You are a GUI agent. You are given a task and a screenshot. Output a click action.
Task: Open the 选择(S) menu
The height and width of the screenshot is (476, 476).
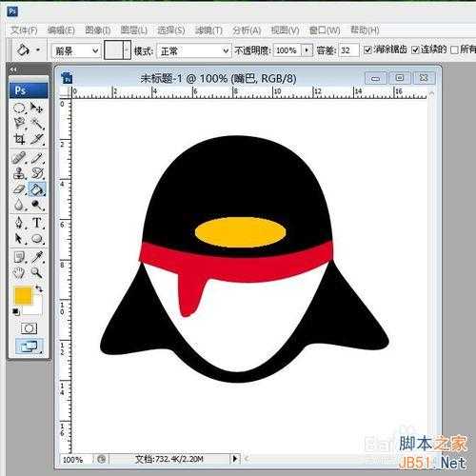pyautogui.click(x=171, y=30)
